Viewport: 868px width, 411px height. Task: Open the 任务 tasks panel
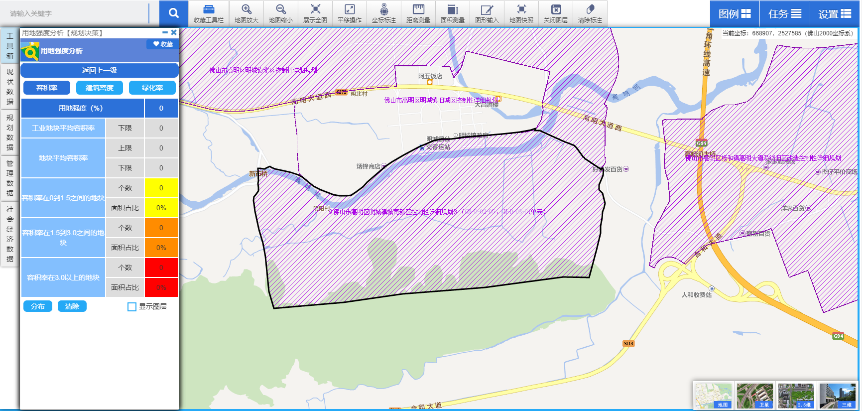click(x=785, y=14)
